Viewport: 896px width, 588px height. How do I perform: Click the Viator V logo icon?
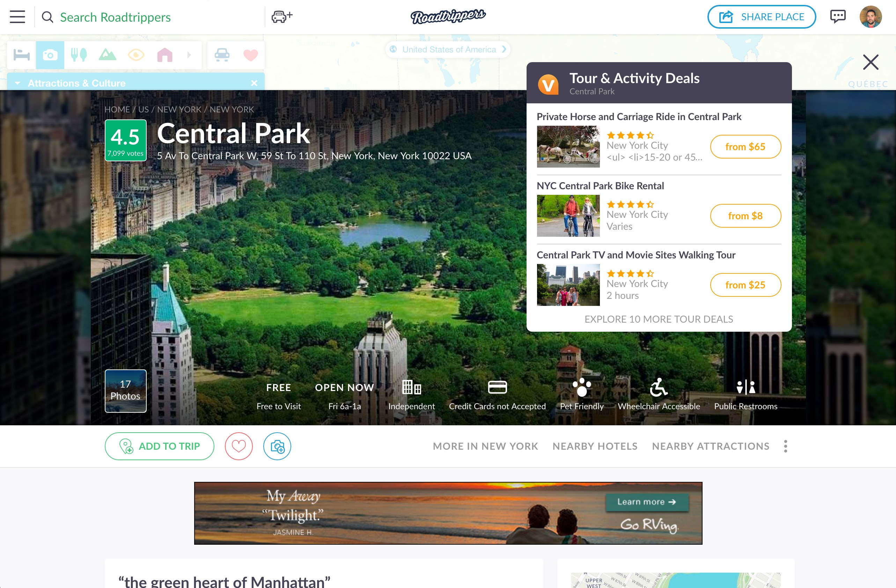coord(548,84)
